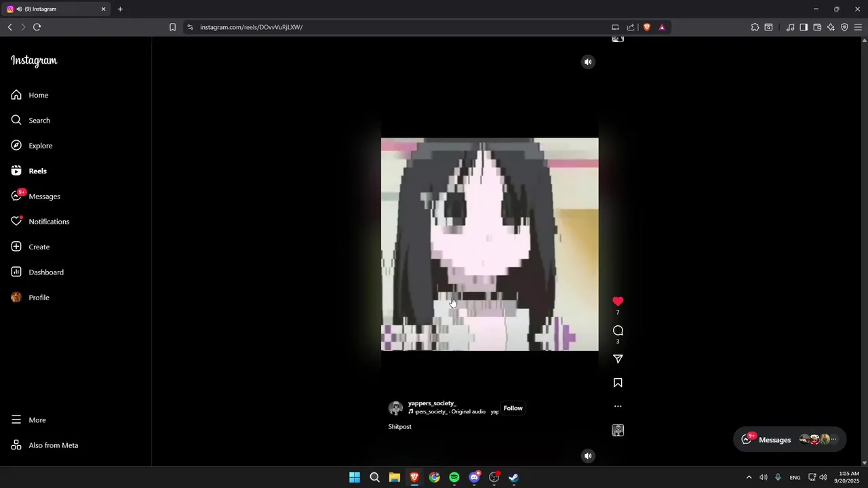Toggle mute button above the current reel
The width and height of the screenshot is (868, 488).
click(x=588, y=62)
